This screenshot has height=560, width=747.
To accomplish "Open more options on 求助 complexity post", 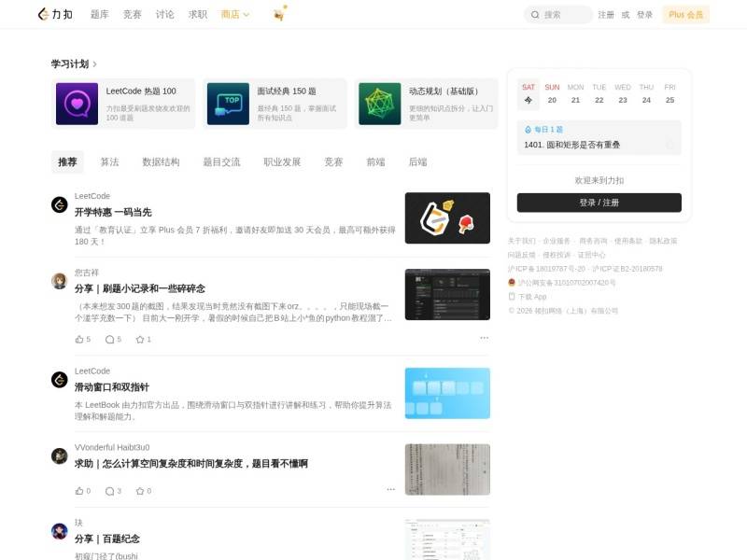I will 390,489.
